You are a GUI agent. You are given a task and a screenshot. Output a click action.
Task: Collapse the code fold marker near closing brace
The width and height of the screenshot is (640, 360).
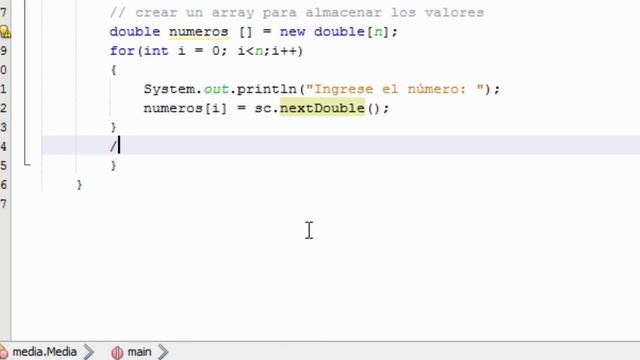pos(27,163)
